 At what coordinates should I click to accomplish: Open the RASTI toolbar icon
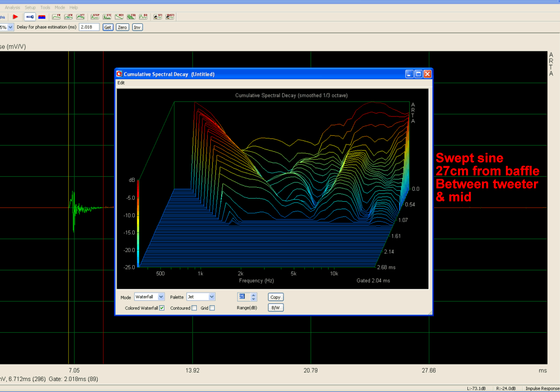pos(170,17)
